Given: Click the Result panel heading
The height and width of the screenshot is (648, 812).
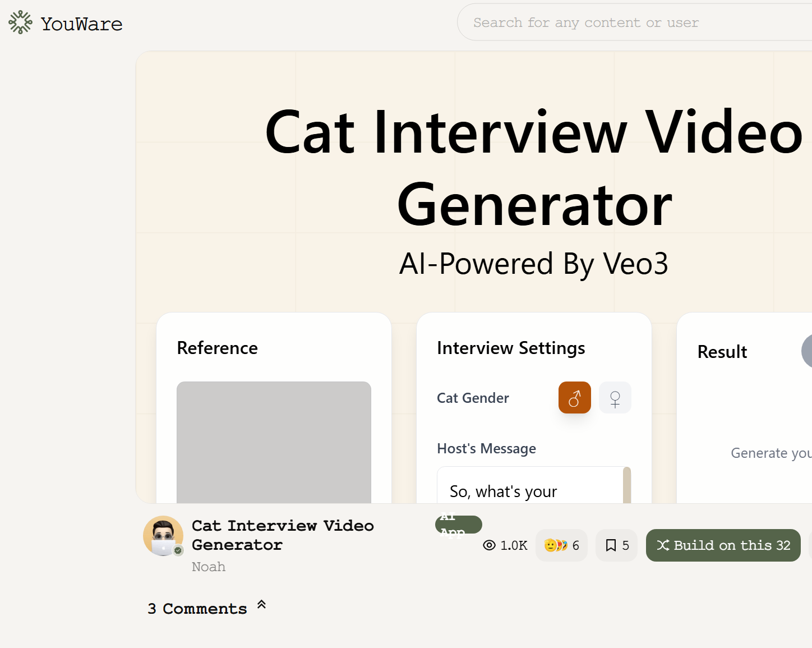Looking at the screenshot, I should click(x=722, y=352).
